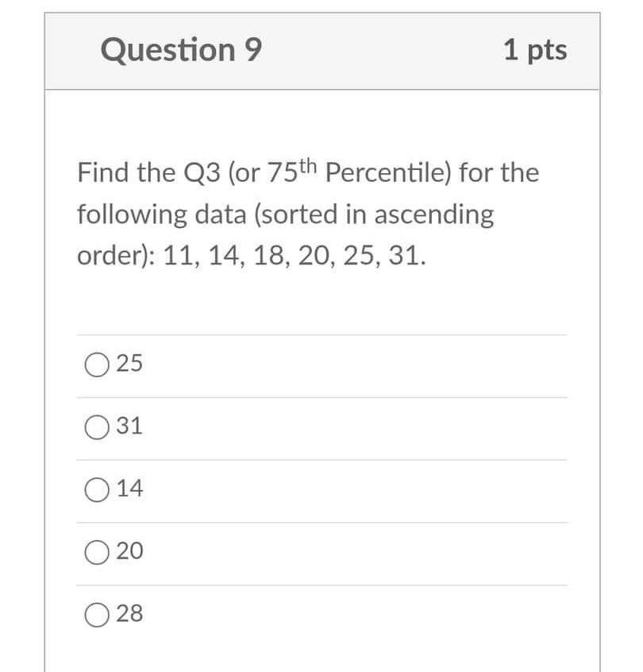The height and width of the screenshot is (672, 643).
Task: Click the answer label 20
Action: tap(129, 551)
